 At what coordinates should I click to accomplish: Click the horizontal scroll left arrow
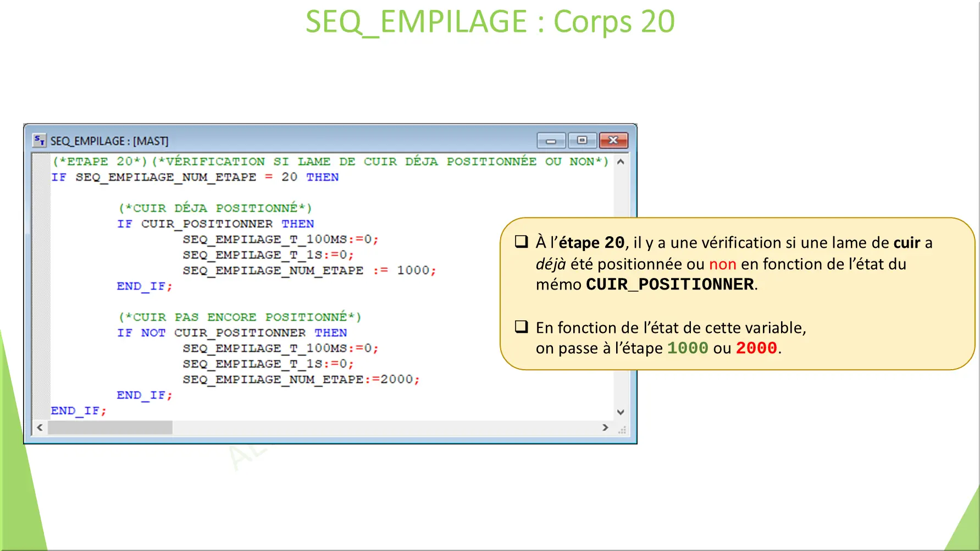[x=39, y=427]
